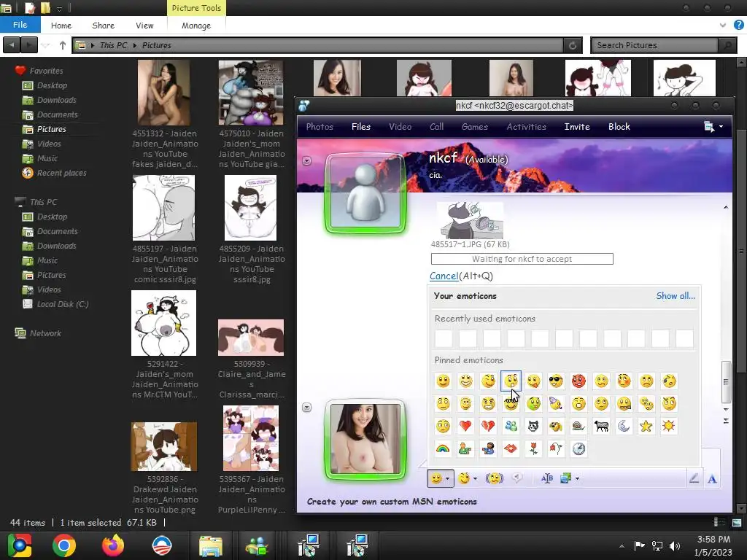This screenshot has height=560, width=747.
Task: Open the address bar path dropdown before This PC
Action: click(93, 45)
